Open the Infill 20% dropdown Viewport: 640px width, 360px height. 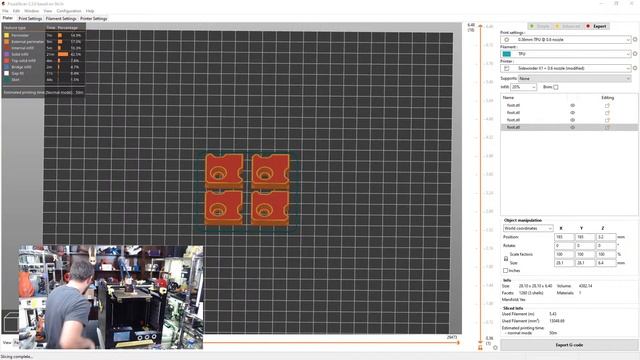(x=524, y=87)
